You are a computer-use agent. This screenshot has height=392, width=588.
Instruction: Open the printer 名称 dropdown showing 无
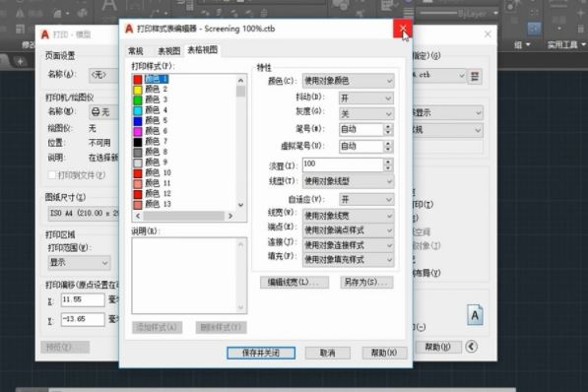[x=103, y=112]
